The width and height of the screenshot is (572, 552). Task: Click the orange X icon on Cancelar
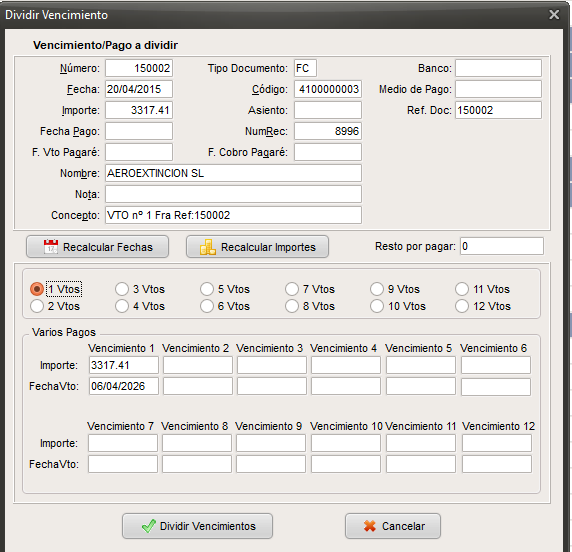coord(370,526)
